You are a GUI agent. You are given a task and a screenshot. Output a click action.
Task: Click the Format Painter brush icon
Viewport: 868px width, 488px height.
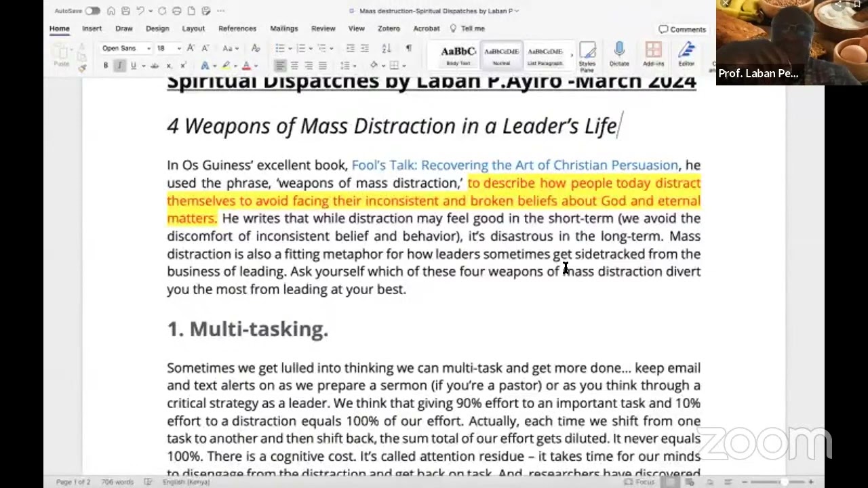82,67
